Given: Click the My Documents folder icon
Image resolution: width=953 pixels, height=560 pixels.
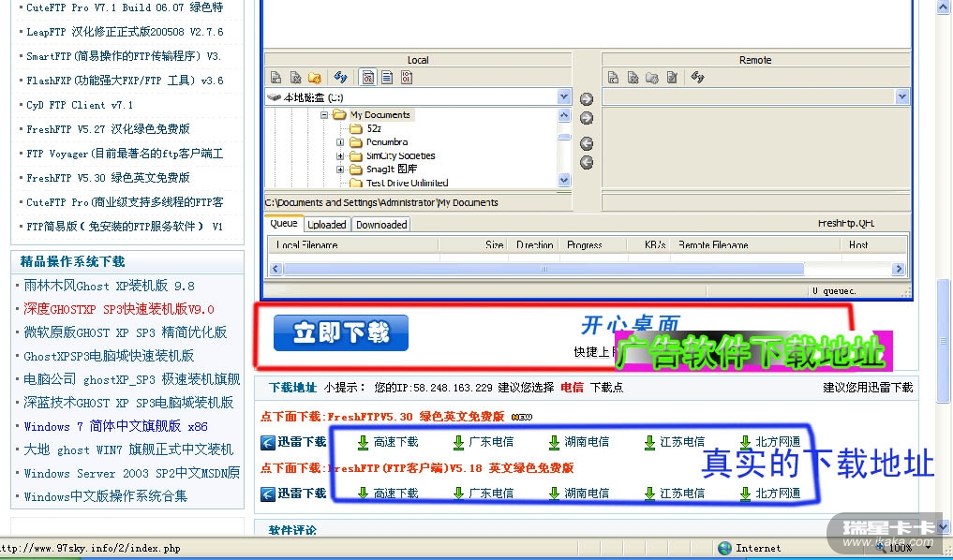Looking at the screenshot, I should (x=340, y=115).
